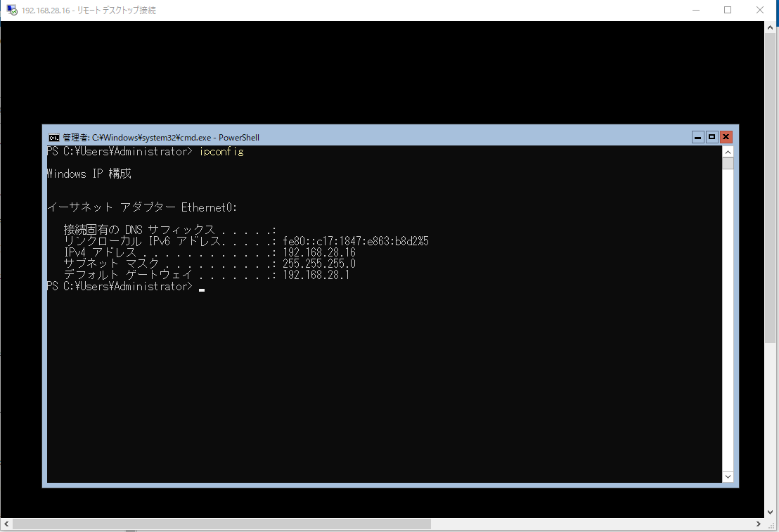
Task: Click the 'リンクローカル IPv6 アドレス' label
Action: tap(142, 242)
